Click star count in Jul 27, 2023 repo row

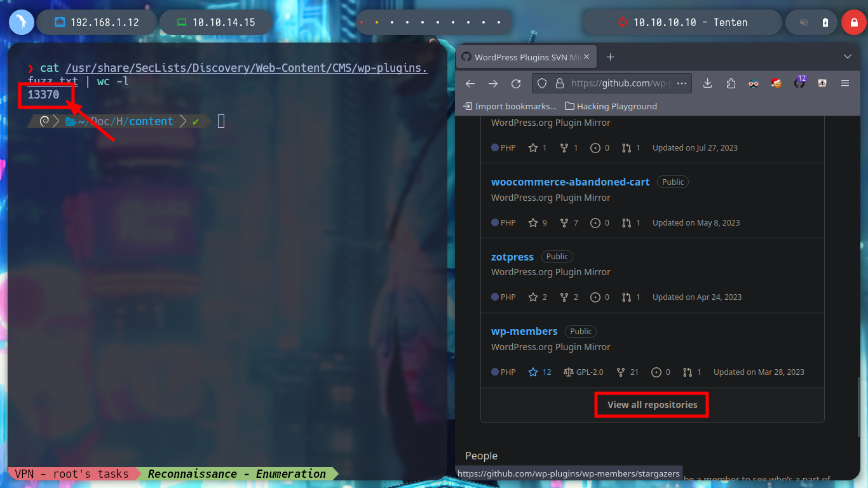point(538,148)
